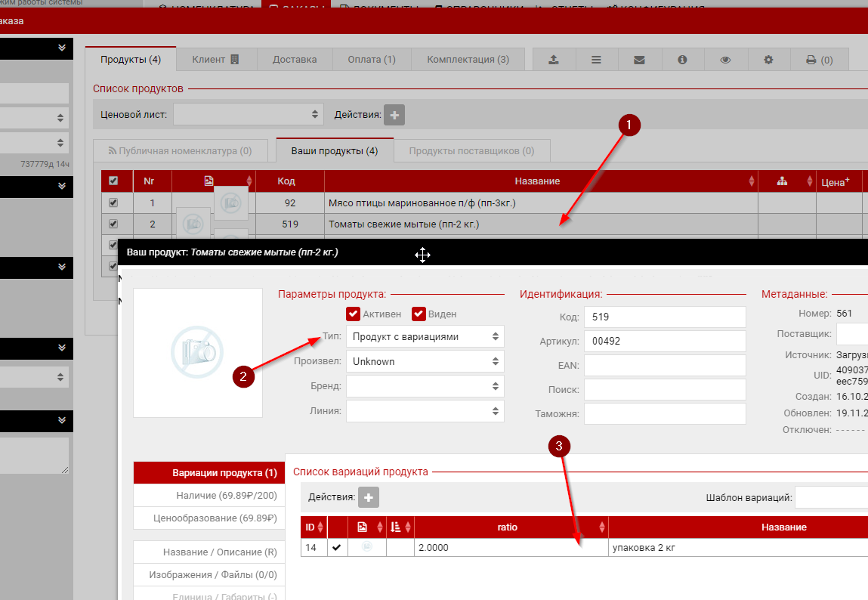
Task: Click the checkmark in variation row 14
Action: [x=337, y=547]
